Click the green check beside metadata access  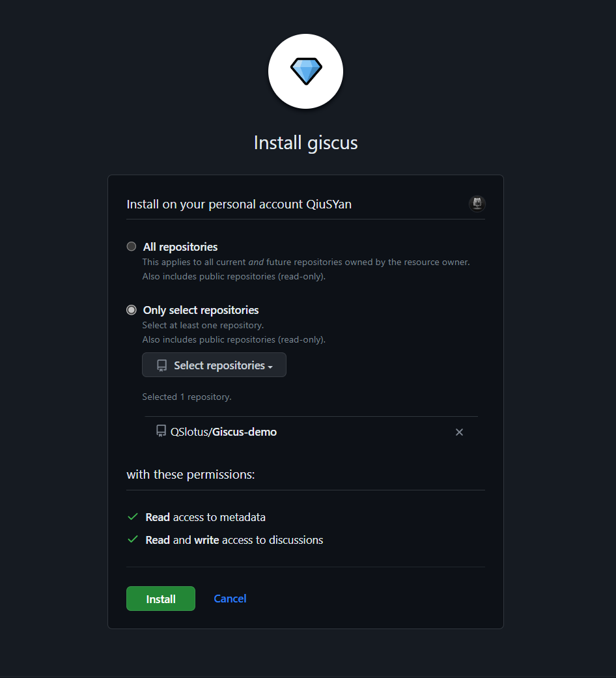pyautogui.click(x=133, y=516)
